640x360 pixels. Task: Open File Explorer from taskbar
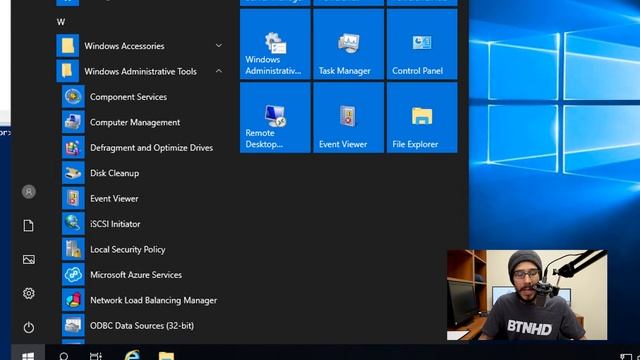click(166, 356)
